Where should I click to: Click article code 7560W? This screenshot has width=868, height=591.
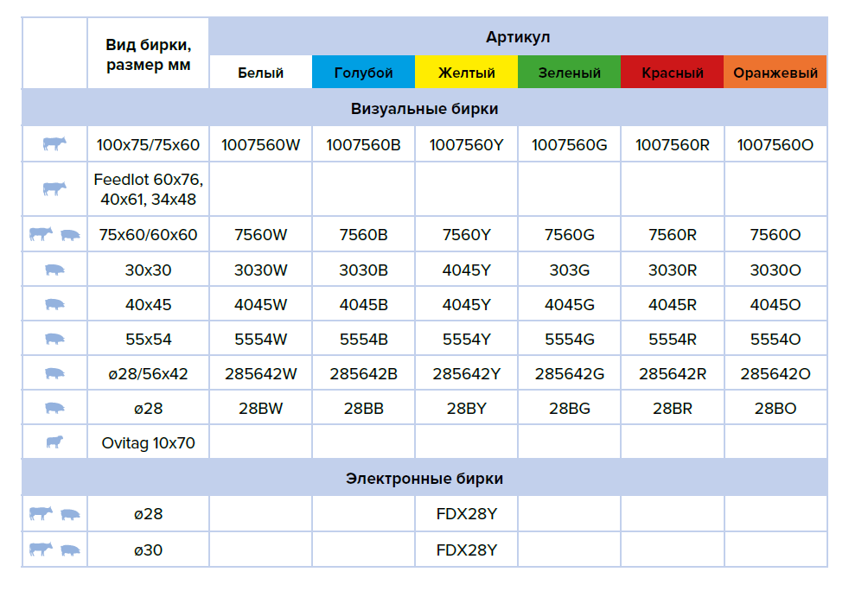coord(260,235)
